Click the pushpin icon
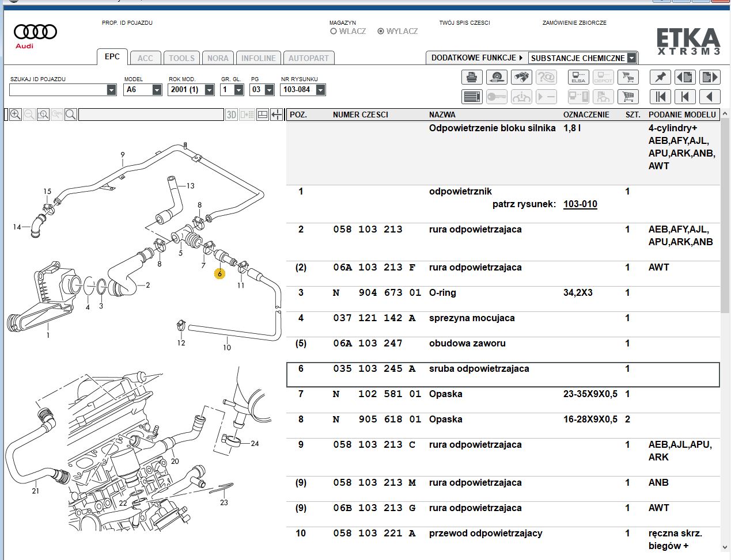731x560 pixels. click(x=660, y=77)
